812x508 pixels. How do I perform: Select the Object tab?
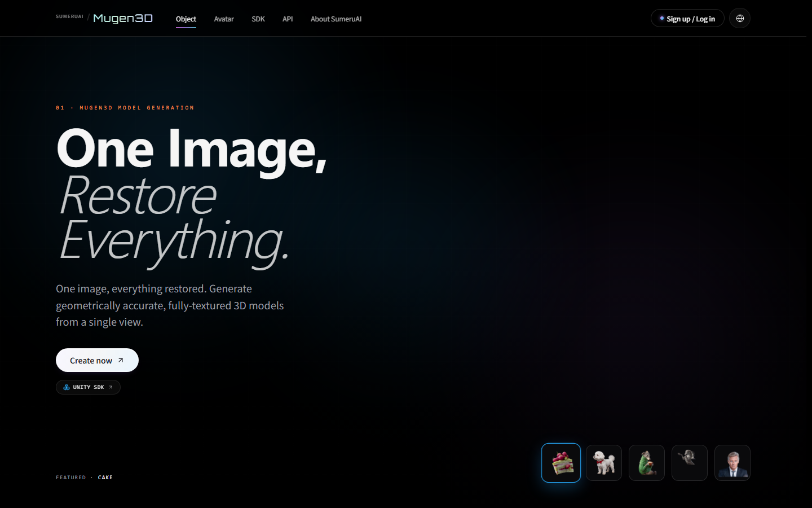(x=186, y=19)
